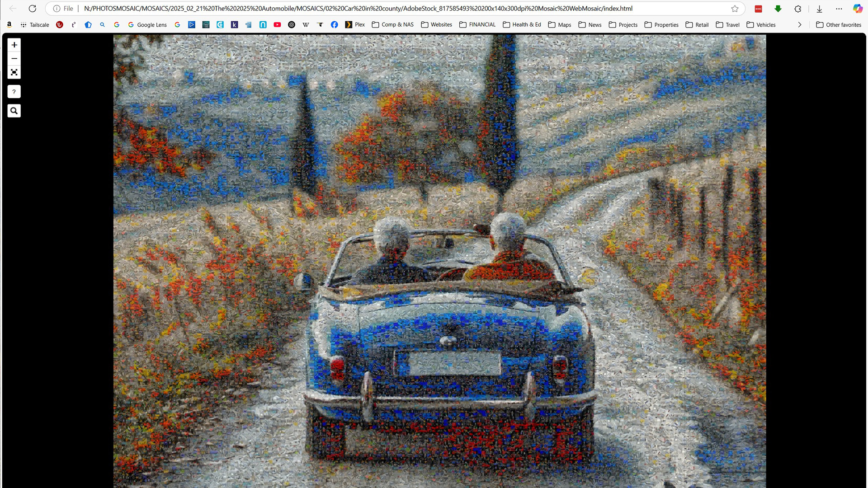Open the YouTube bookmark icon
Screen dimensions: 868x488
[277, 24]
